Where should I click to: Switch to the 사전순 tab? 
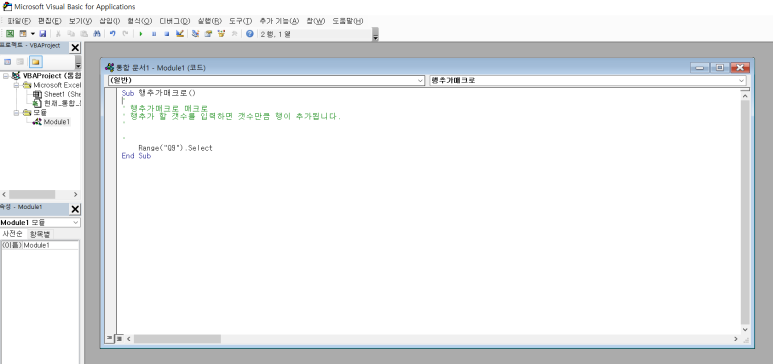[12, 234]
